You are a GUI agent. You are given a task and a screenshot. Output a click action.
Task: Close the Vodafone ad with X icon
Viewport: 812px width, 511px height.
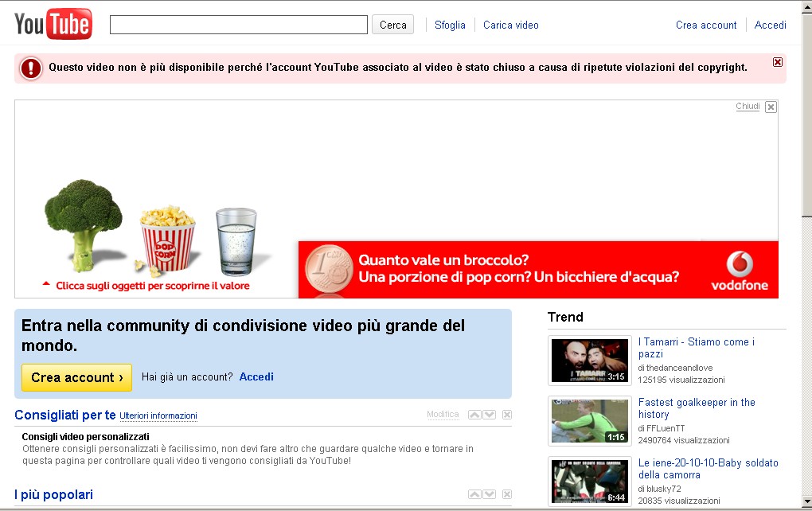pos(771,107)
